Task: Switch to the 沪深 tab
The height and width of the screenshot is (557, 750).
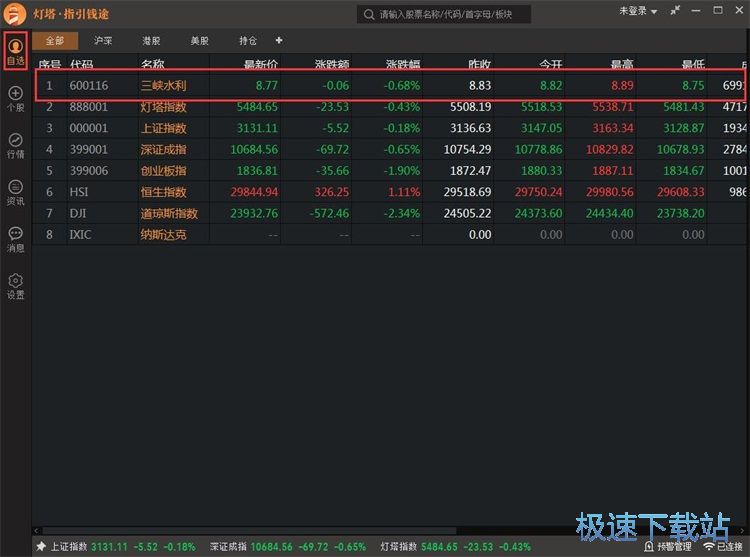Action: (103, 41)
